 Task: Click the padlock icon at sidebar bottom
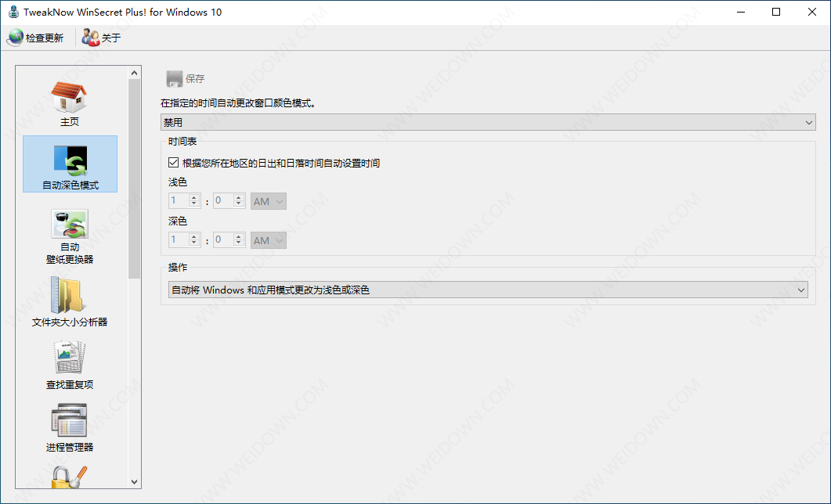pyautogui.click(x=69, y=477)
